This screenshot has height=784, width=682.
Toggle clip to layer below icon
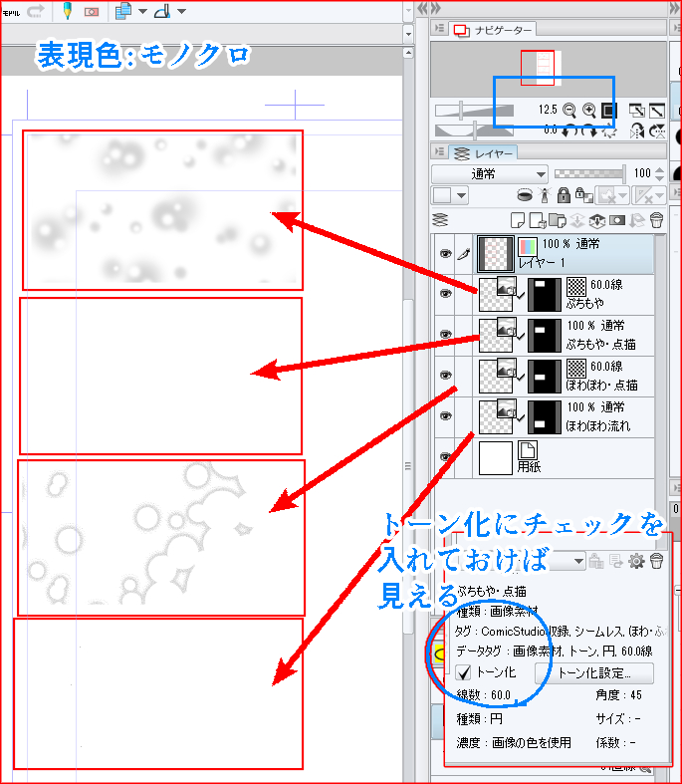[524, 195]
